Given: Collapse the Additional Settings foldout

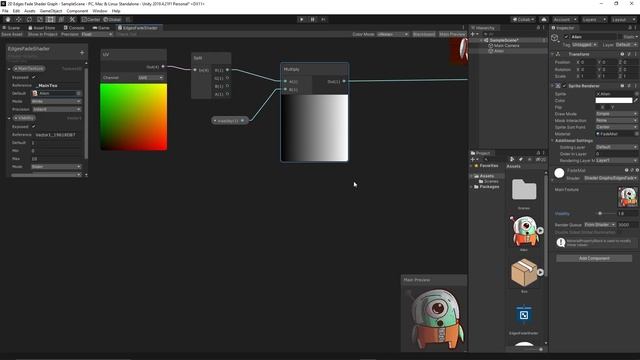Looking at the screenshot, I should coord(553,140).
